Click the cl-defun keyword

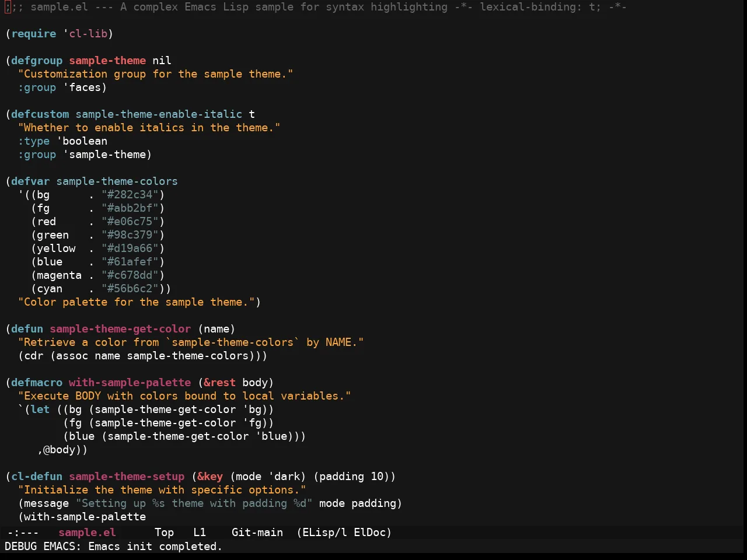click(x=37, y=477)
